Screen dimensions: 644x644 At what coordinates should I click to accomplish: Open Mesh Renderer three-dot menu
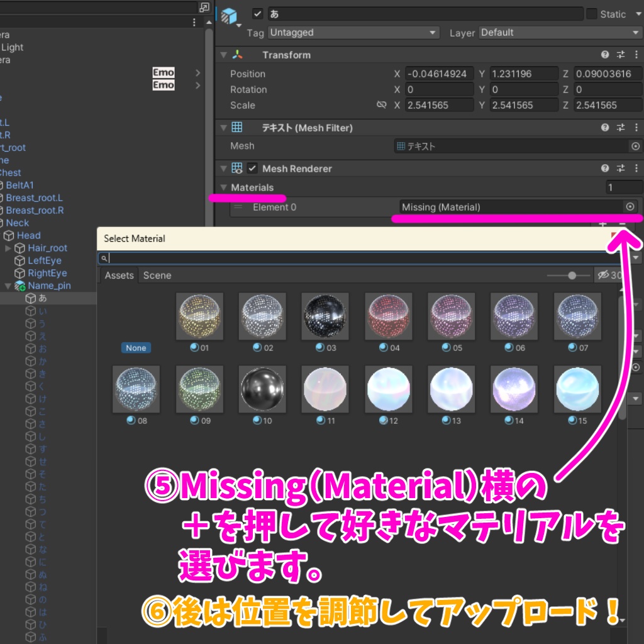click(636, 168)
